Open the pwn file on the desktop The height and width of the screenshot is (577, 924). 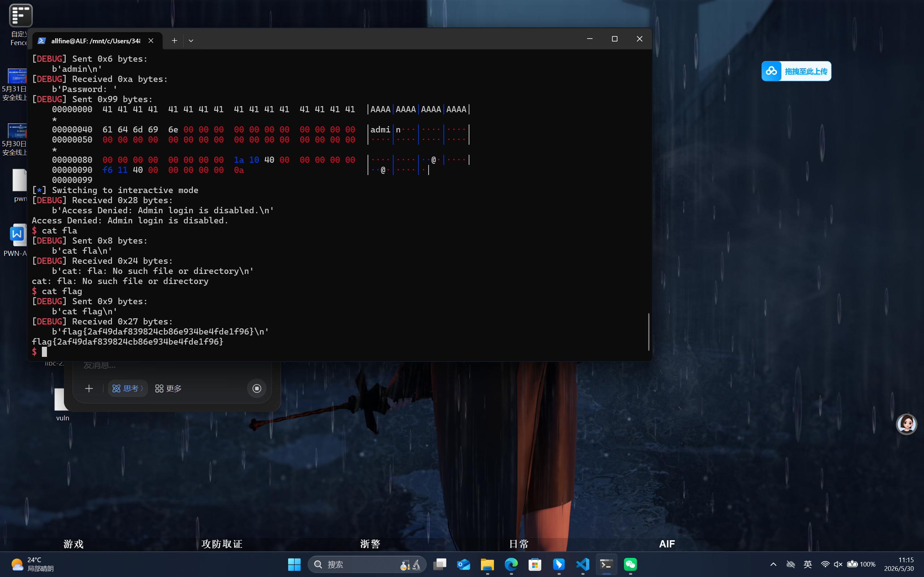click(19, 185)
